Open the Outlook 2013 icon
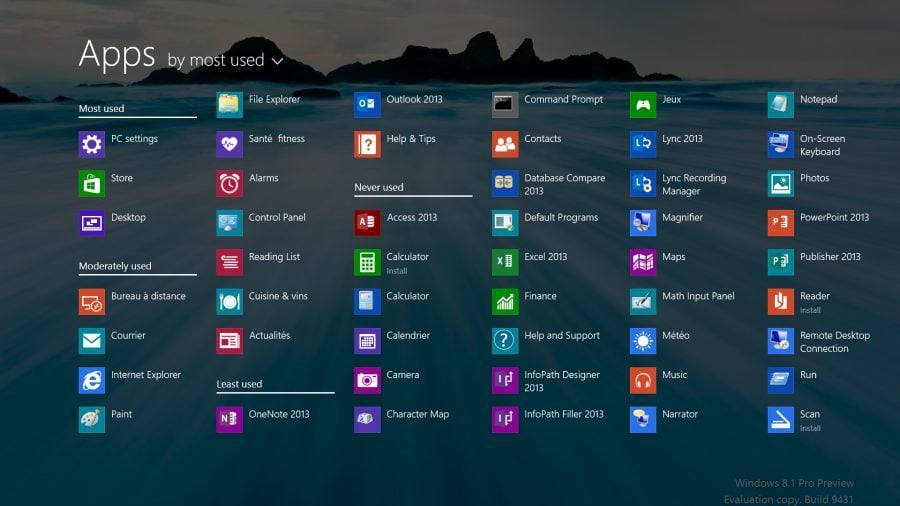The height and width of the screenshot is (506, 900). click(x=367, y=104)
